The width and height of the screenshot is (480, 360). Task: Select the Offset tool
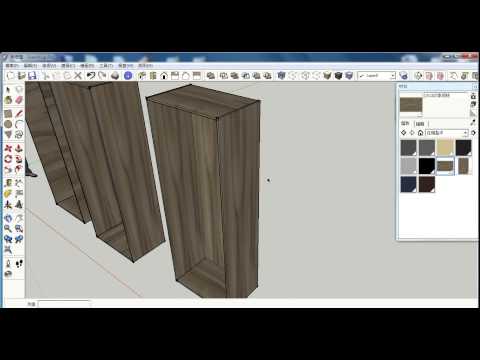19,169
